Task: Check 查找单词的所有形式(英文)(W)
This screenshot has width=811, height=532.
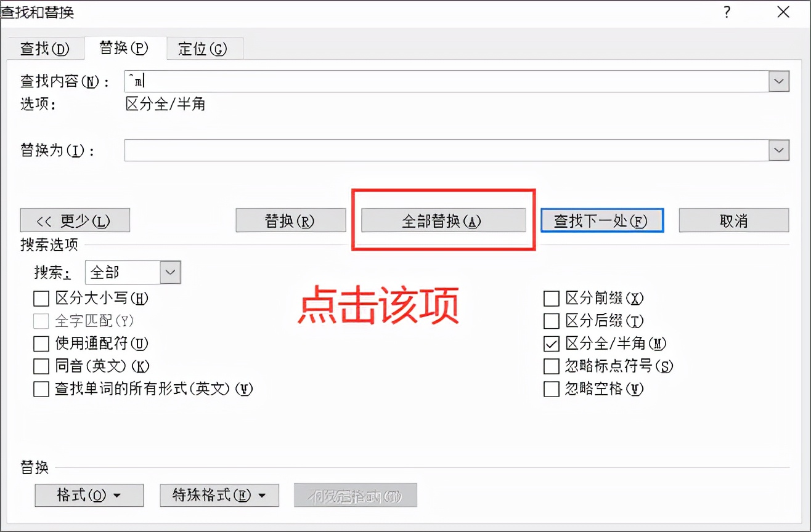Action: tap(41, 389)
